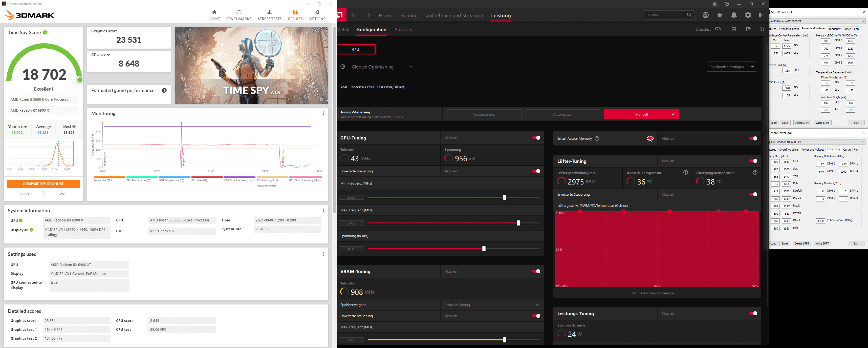868x348 pixels.
Task: Open 3DMark STRESS TESTS section
Action: pos(269,15)
